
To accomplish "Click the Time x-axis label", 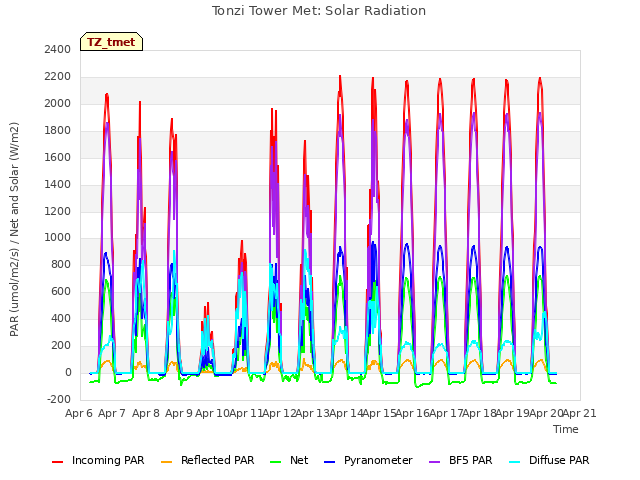I will tap(566, 429).
